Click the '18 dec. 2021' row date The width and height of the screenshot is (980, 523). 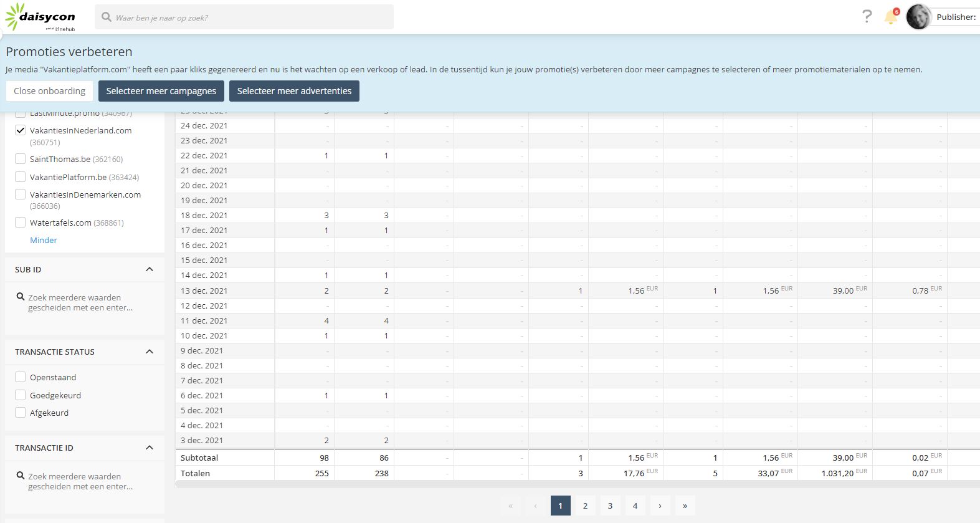click(x=204, y=215)
